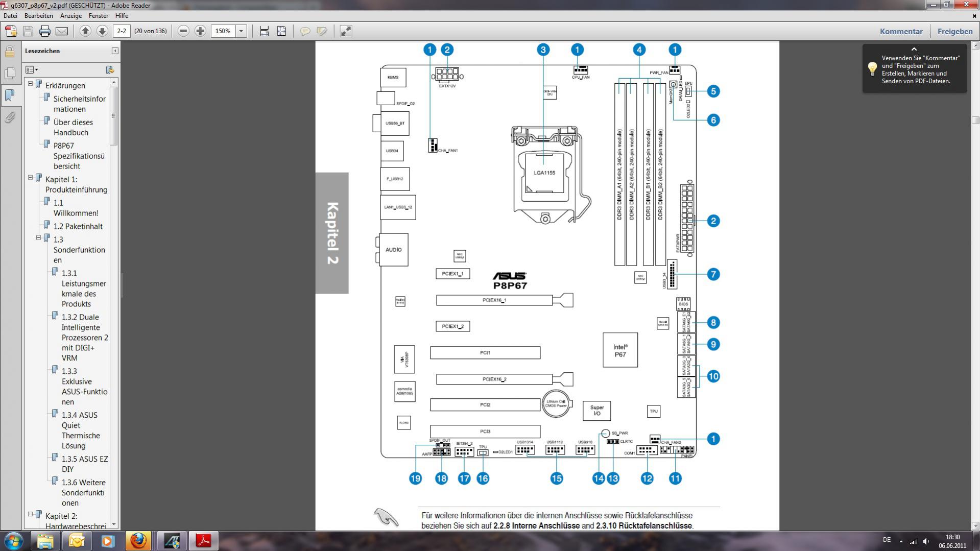Viewport: 980px width, 551px height.
Task: Click the new bookmark icon in panel
Action: tap(110, 69)
